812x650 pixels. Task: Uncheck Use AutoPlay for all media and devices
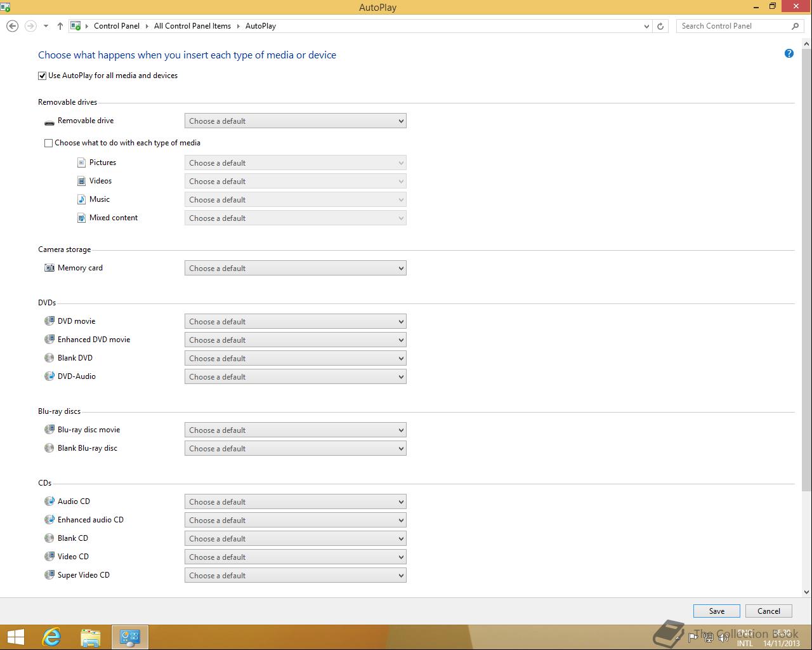[43, 76]
